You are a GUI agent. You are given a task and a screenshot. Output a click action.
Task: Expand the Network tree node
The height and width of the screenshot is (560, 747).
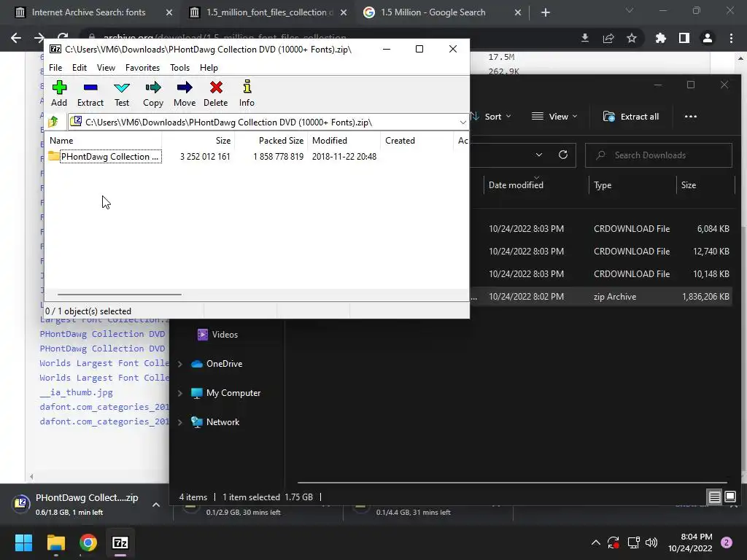(x=180, y=422)
